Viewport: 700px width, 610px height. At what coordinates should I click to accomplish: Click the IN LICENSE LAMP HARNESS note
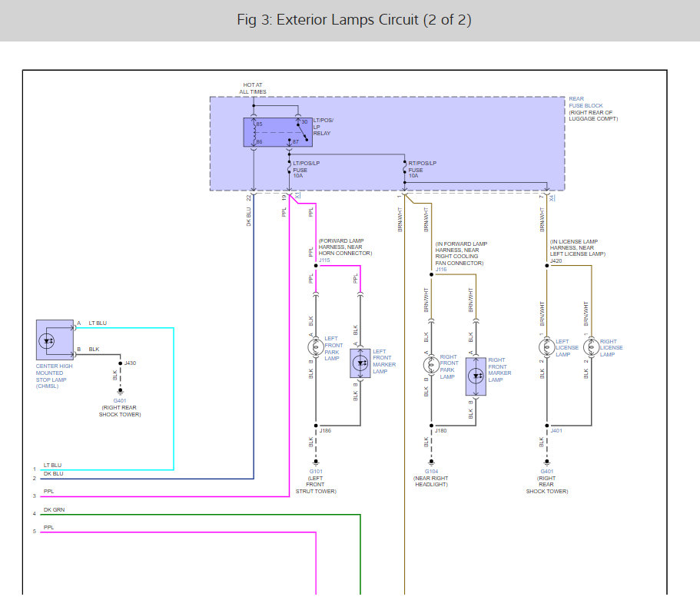[578, 247]
